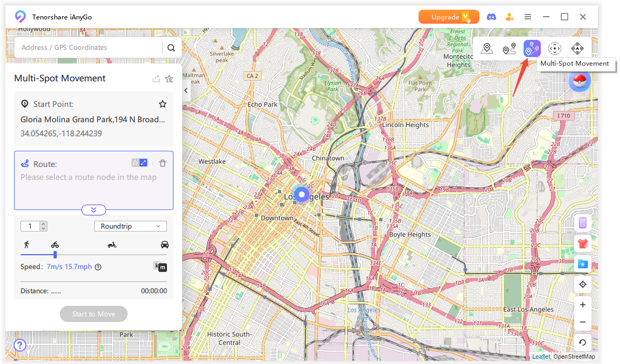Open the Roundtrip mode dropdown

point(130,226)
